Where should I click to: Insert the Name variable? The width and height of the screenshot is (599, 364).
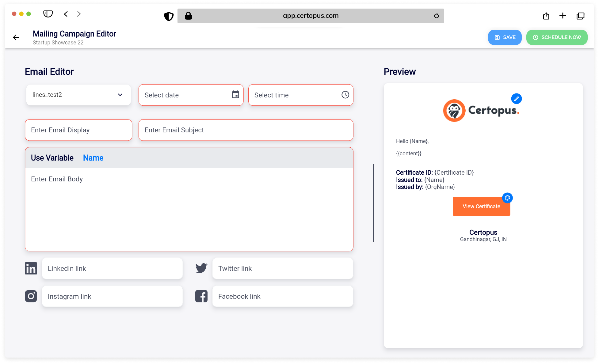pos(93,158)
